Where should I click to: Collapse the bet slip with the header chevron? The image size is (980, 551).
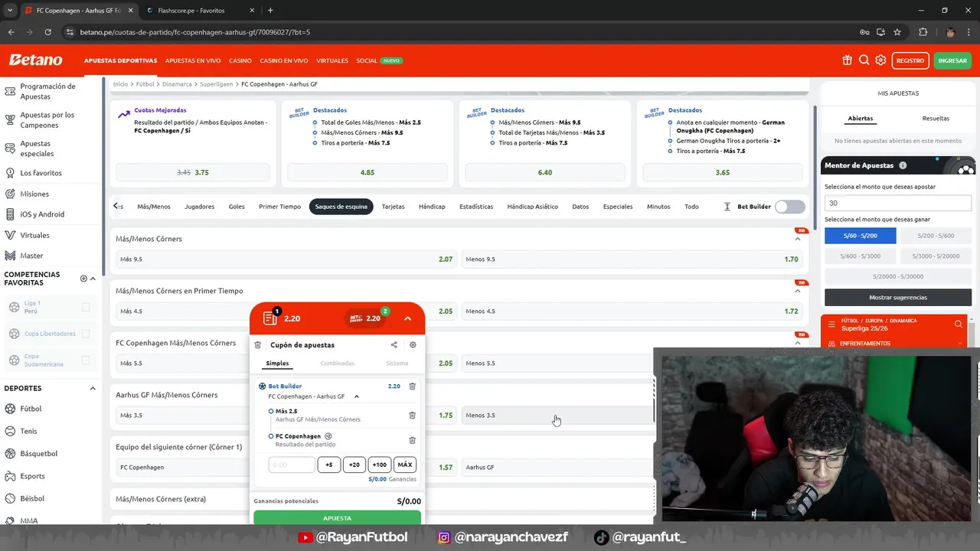pyautogui.click(x=407, y=318)
